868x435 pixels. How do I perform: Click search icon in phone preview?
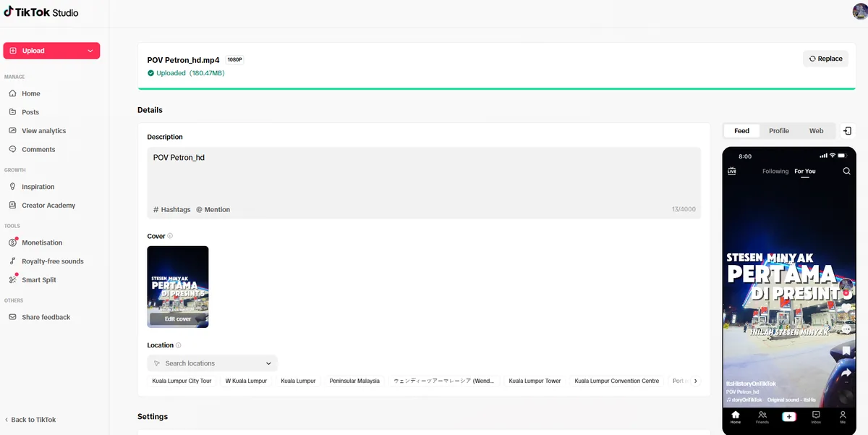pyautogui.click(x=846, y=172)
